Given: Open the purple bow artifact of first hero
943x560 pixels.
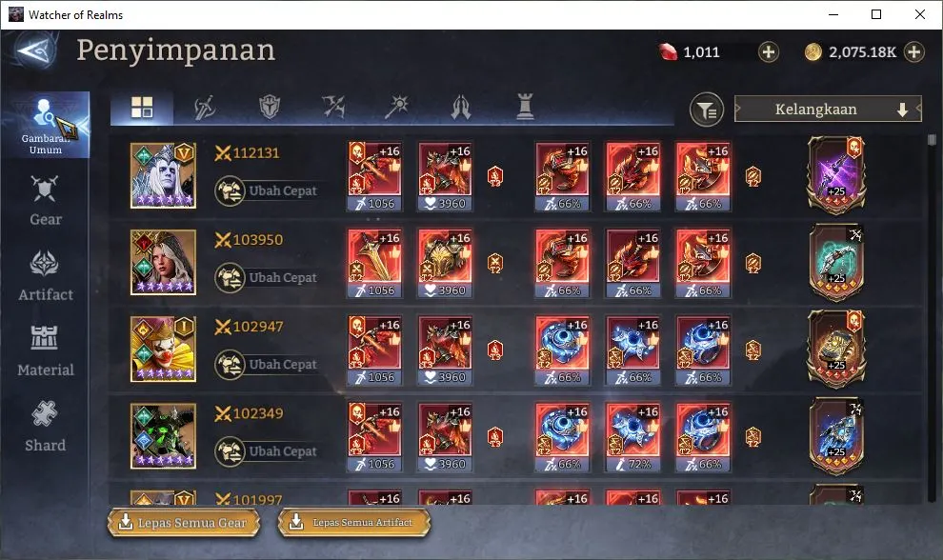Looking at the screenshot, I should 836,175.
